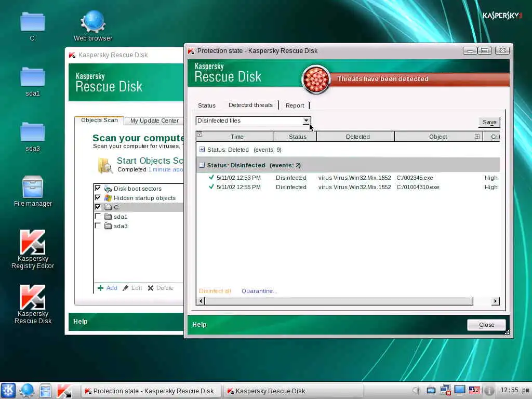Expand the Status: Deleted group
The width and height of the screenshot is (532, 399).
tap(202, 150)
